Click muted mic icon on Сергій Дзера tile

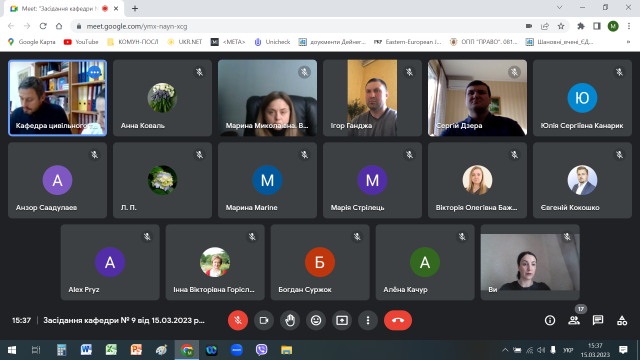(514, 72)
